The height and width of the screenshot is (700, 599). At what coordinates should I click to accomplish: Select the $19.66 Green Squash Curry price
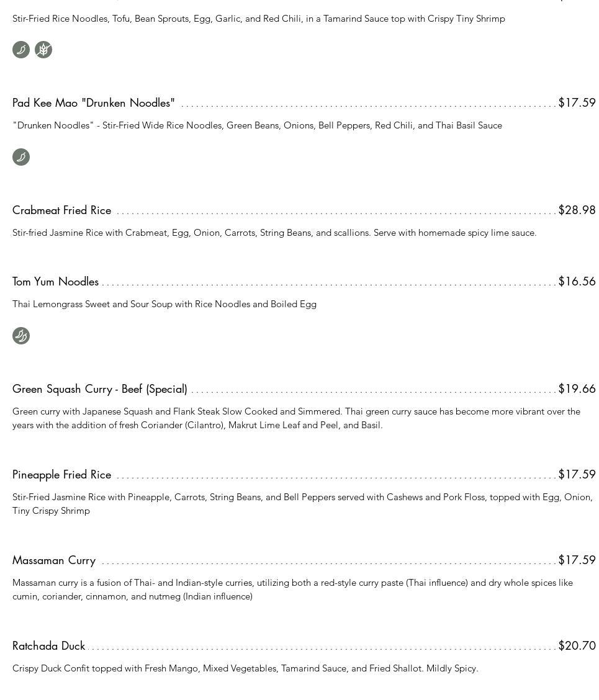point(577,389)
